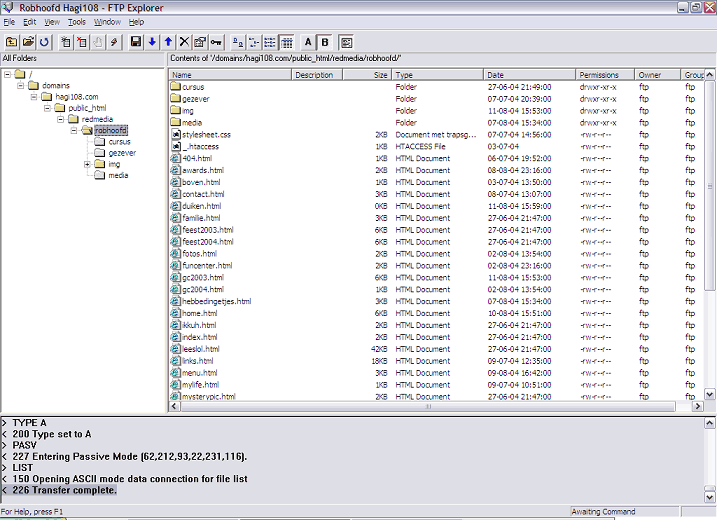Select the leeslol.html file

[x=201, y=349]
